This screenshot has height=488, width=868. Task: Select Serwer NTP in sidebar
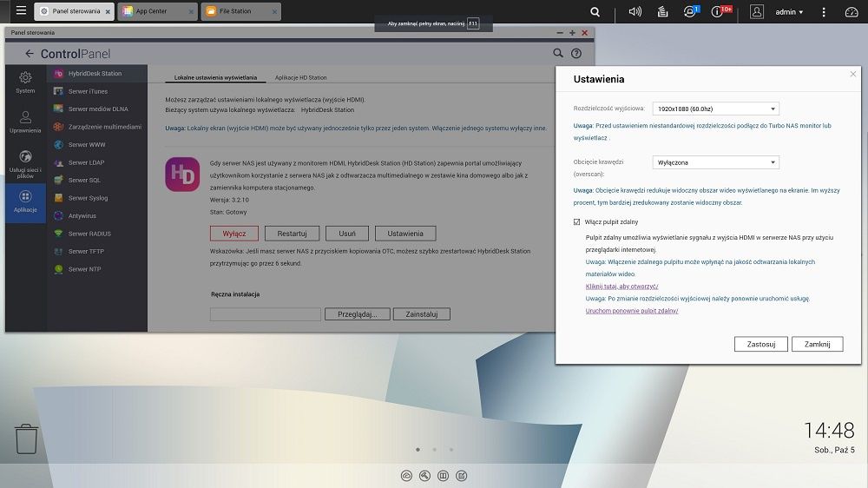click(x=97, y=269)
